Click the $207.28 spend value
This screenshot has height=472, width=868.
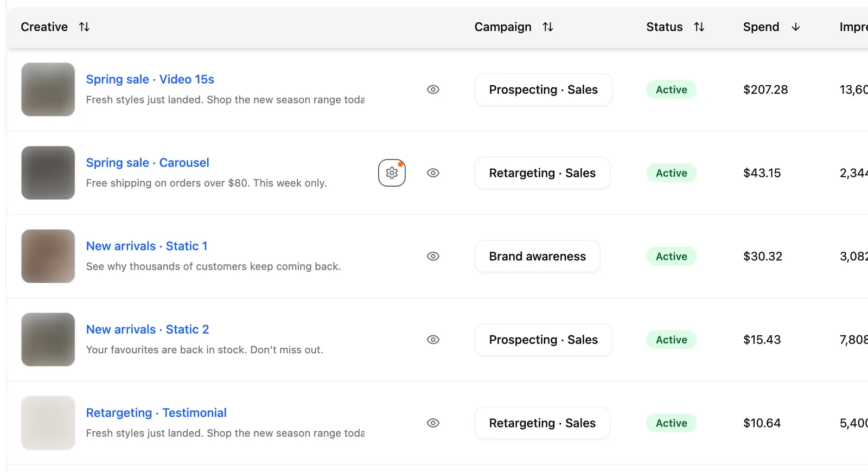tap(765, 90)
